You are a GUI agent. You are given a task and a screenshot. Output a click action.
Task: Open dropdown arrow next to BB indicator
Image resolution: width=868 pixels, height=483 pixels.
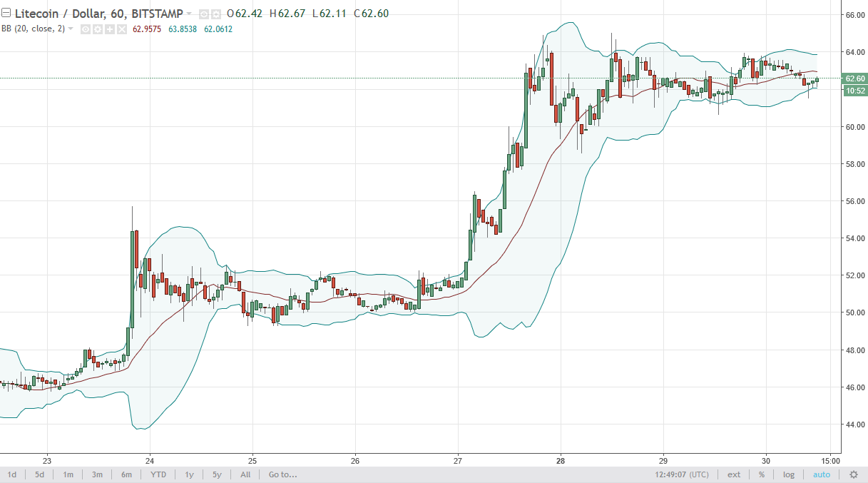point(70,29)
